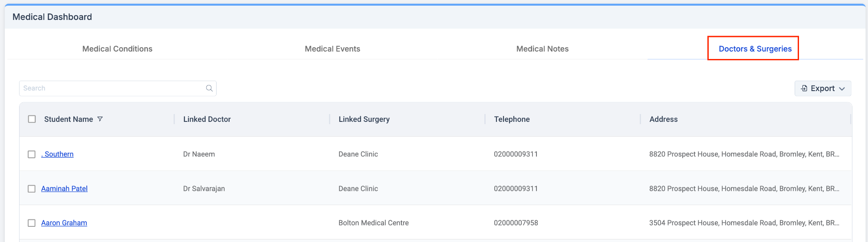This screenshot has width=868, height=242.
Task: Toggle the select-all header checkbox
Action: tap(32, 119)
